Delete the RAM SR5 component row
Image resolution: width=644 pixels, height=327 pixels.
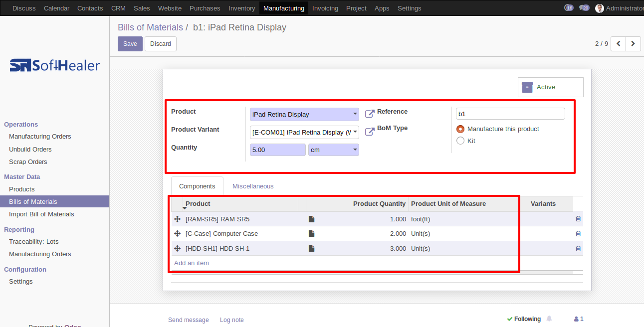tap(578, 219)
